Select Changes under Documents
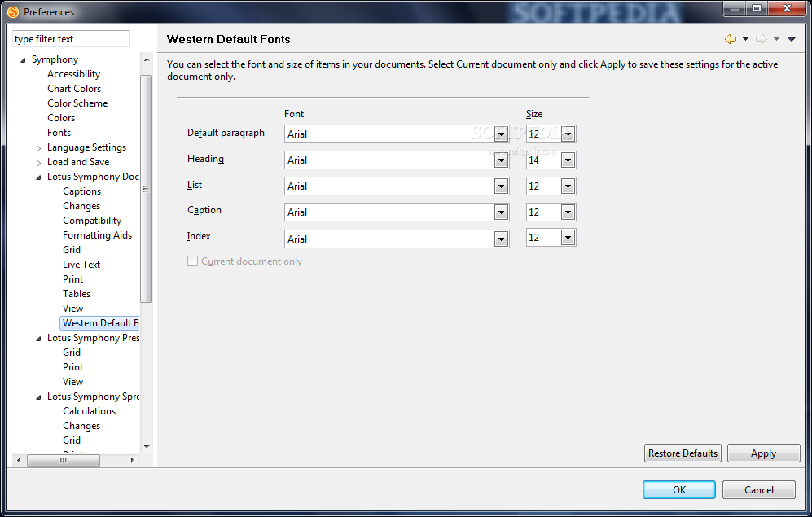Viewport: 812px width, 517px height. click(x=81, y=206)
